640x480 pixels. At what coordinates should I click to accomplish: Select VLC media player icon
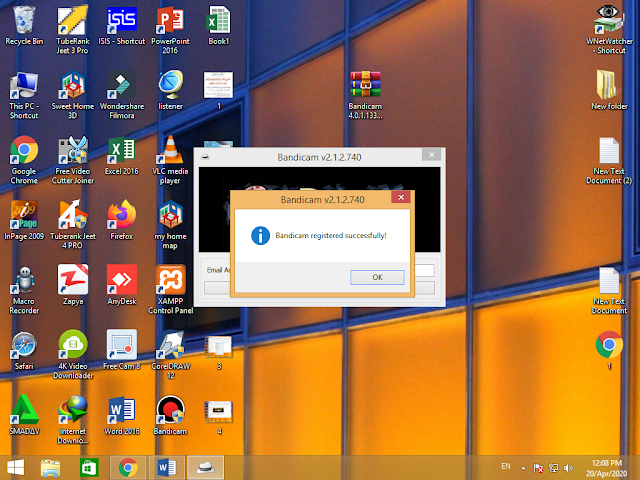coord(170,160)
